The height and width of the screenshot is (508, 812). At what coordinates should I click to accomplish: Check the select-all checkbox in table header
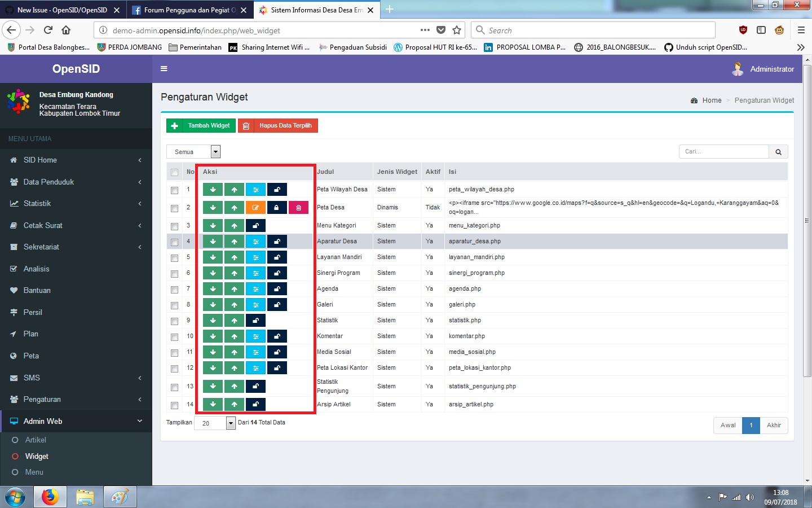(x=174, y=172)
